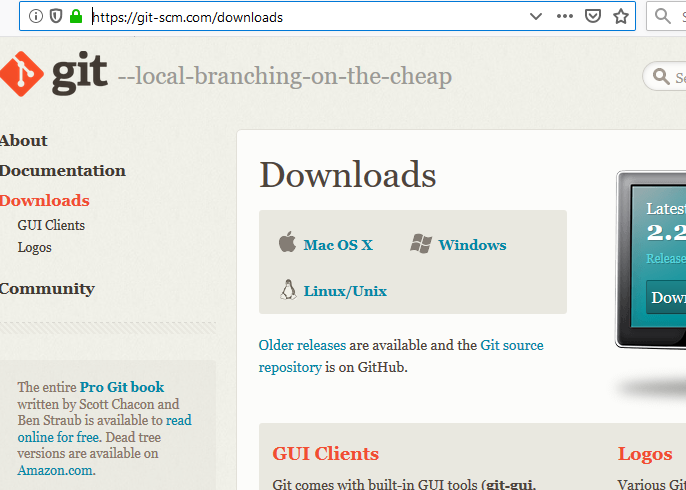Click the Apple logo icon
This screenshot has width=686, height=490.
[x=287, y=242]
